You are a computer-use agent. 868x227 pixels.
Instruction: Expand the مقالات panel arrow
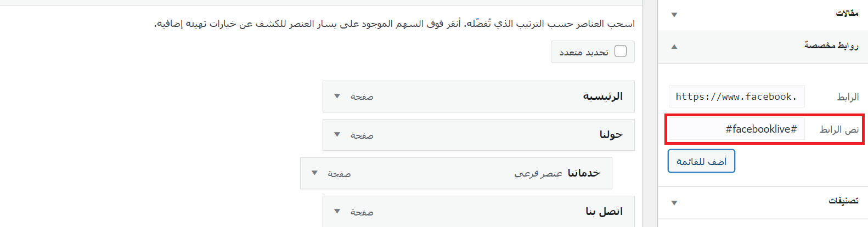pyautogui.click(x=674, y=15)
